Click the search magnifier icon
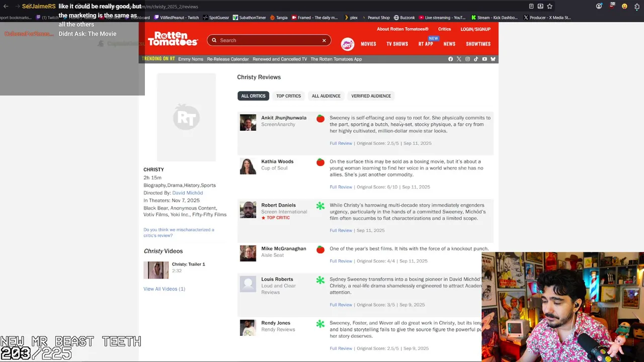The width and height of the screenshot is (644, 362). click(x=214, y=40)
